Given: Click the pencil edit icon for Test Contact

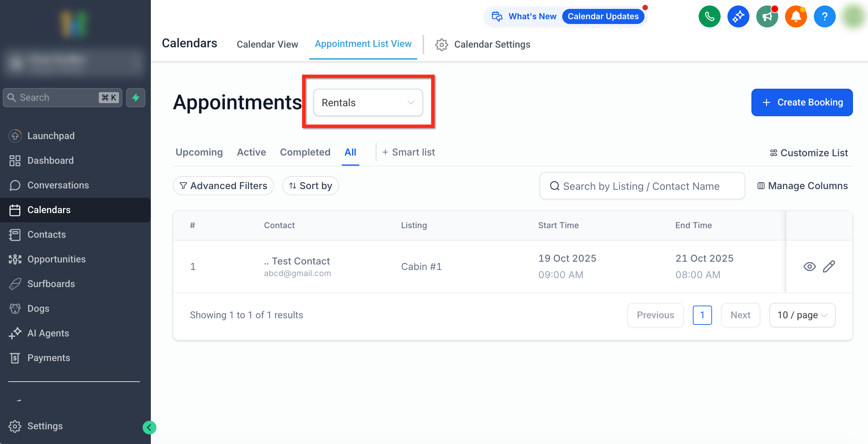Looking at the screenshot, I should pyautogui.click(x=829, y=267).
